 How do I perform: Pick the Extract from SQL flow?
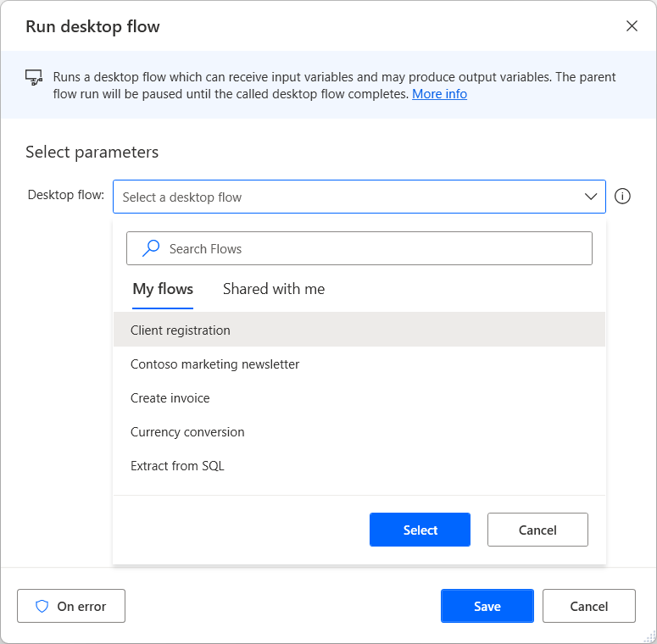(x=359, y=465)
